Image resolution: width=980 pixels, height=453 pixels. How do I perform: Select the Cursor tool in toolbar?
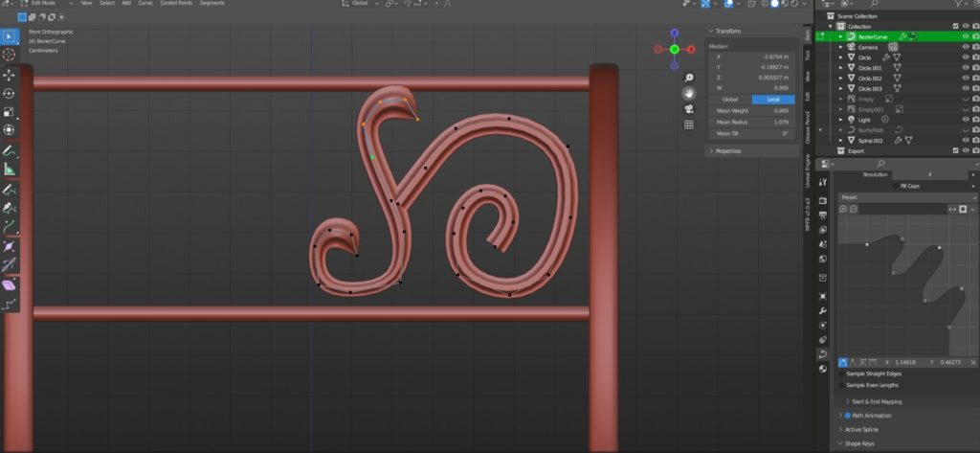coord(10,56)
